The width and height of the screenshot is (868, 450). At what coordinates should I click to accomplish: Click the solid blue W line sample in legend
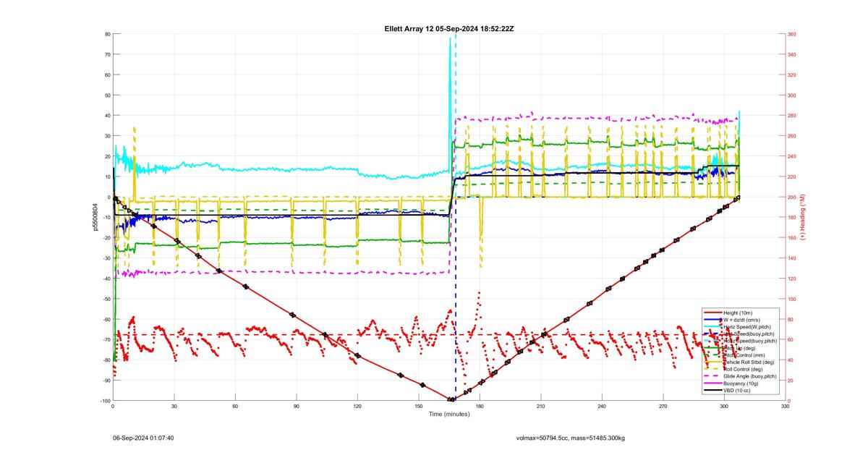click(x=713, y=320)
